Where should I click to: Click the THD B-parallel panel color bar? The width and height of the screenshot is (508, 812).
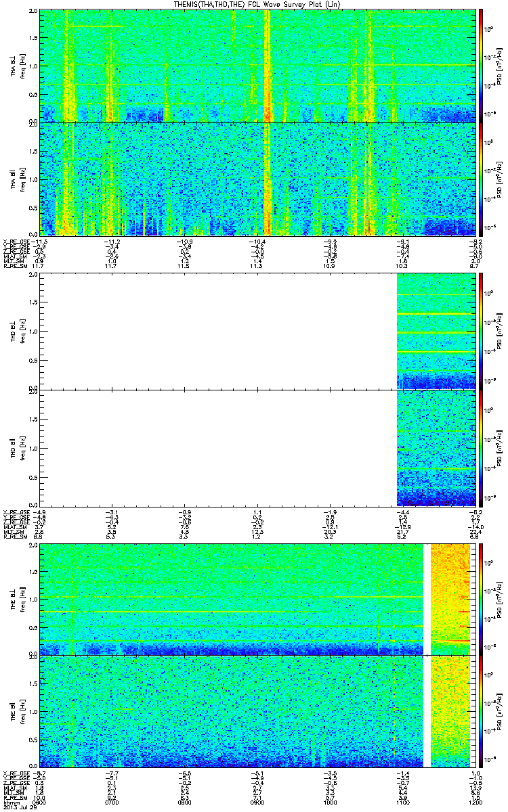(x=481, y=447)
